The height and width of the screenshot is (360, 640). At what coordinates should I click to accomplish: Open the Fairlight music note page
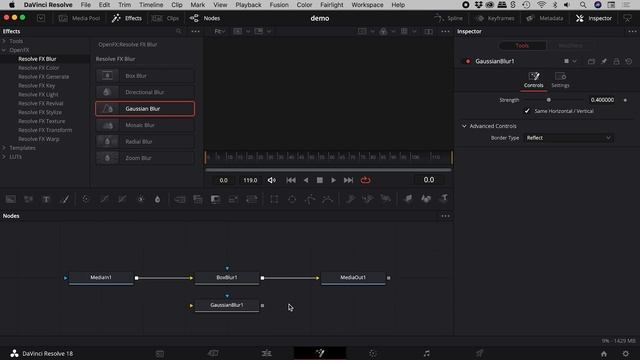tap(427, 353)
